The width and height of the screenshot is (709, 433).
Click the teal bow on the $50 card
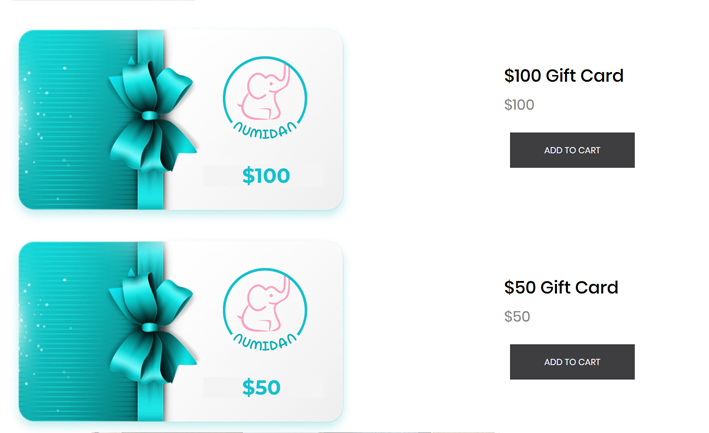(150, 325)
